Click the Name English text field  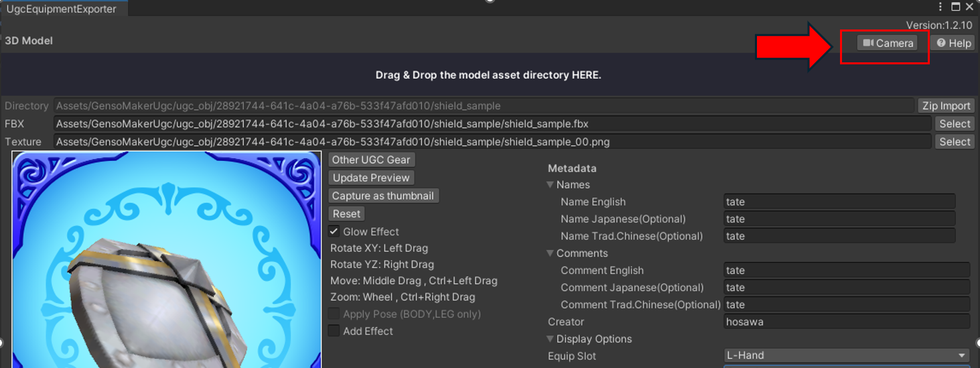pyautogui.click(x=839, y=202)
